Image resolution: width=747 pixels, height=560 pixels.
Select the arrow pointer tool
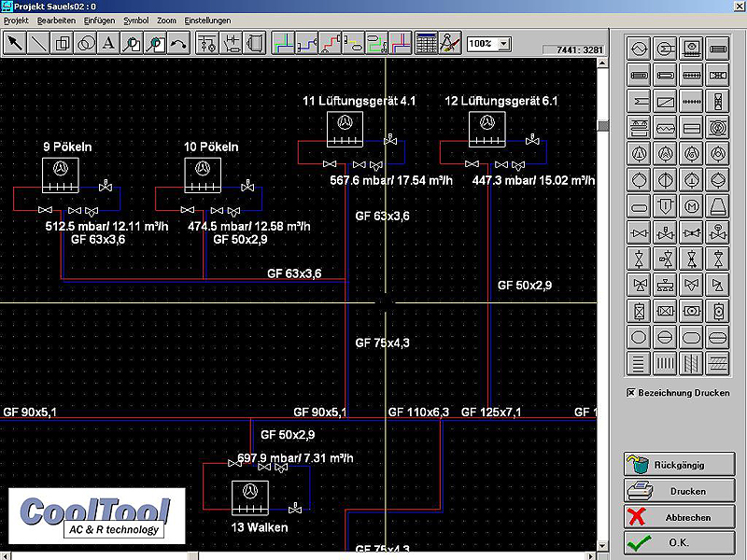16,43
